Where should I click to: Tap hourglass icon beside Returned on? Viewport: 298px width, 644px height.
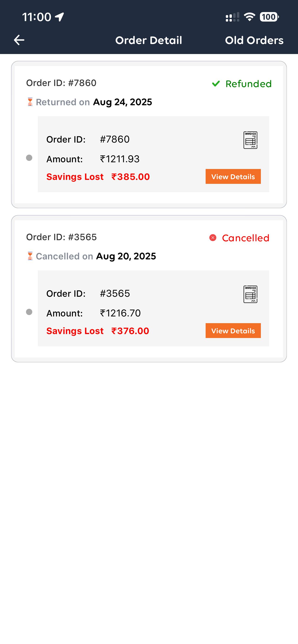(x=30, y=102)
